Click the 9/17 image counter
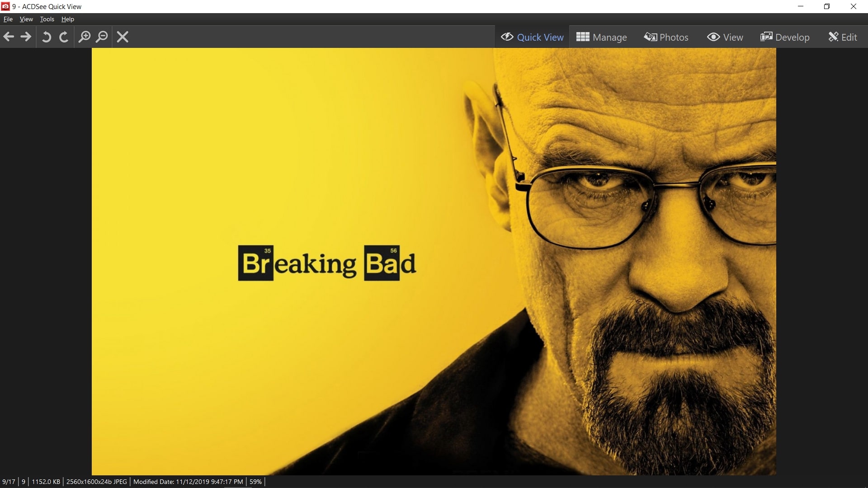The width and height of the screenshot is (868, 488). [9, 482]
